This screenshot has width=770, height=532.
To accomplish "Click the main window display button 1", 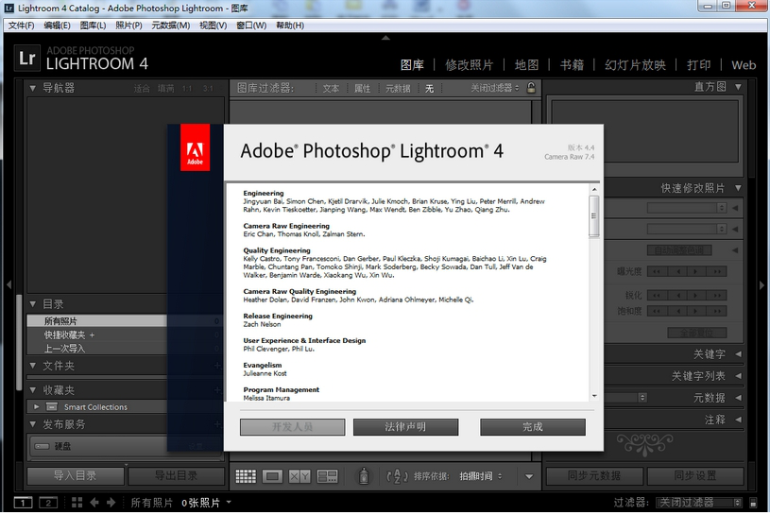I will tap(23, 503).
